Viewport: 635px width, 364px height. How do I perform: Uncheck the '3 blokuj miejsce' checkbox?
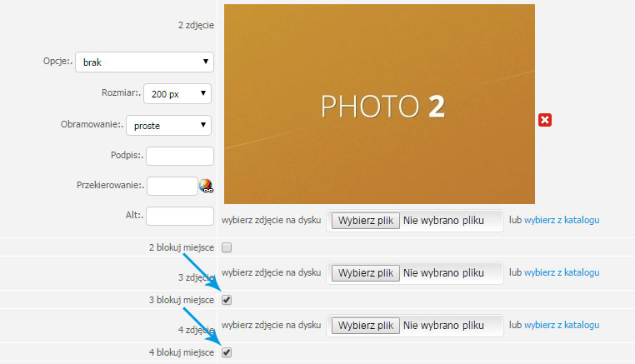(227, 300)
